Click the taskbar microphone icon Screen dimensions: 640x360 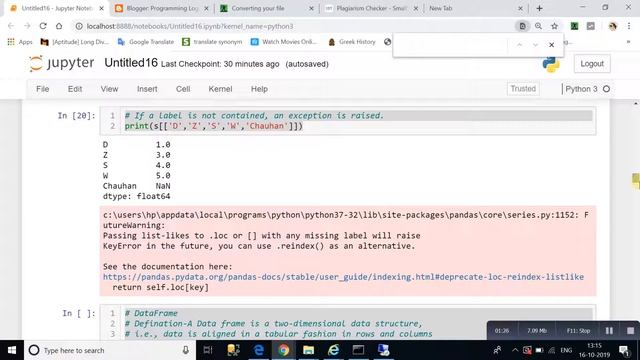click(186, 350)
